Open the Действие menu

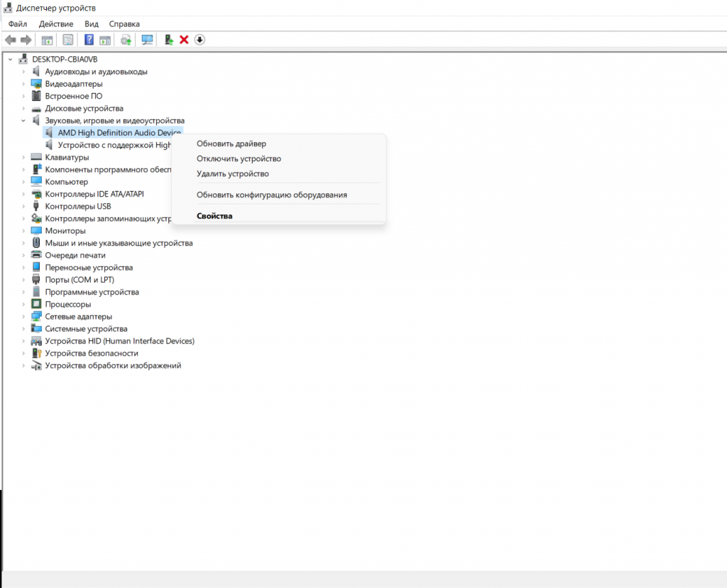(x=56, y=23)
